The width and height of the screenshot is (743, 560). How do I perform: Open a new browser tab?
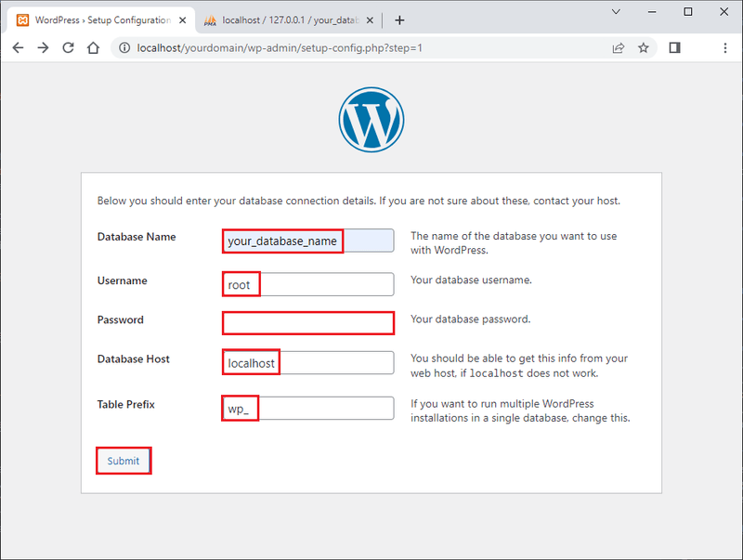coord(399,20)
